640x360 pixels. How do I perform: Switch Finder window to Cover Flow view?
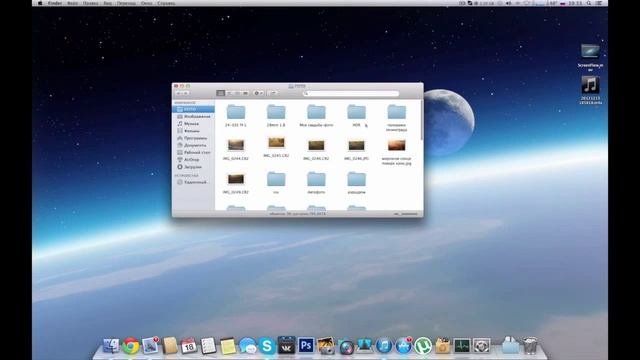(x=245, y=93)
